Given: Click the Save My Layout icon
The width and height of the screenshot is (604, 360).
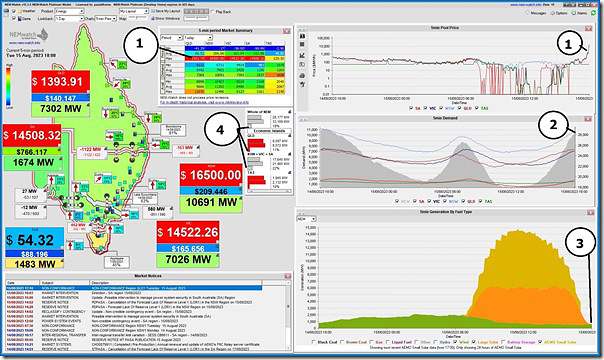Looking at the screenshot, I should (x=153, y=12).
